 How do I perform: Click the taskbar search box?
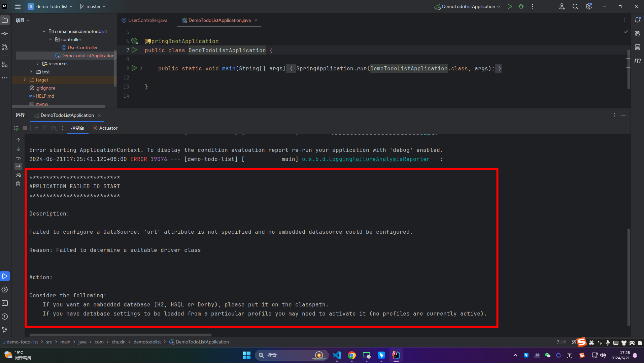(x=292, y=355)
